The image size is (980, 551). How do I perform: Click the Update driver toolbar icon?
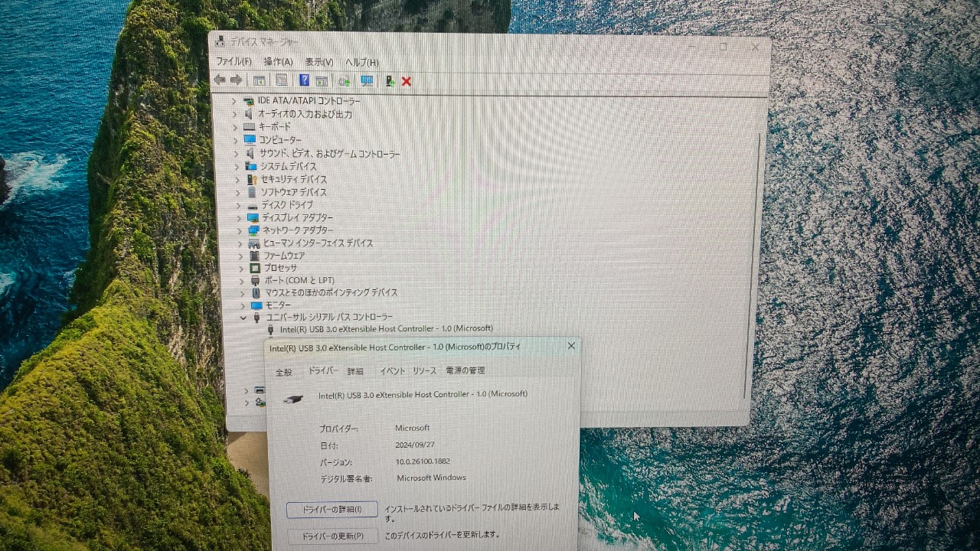(344, 80)
